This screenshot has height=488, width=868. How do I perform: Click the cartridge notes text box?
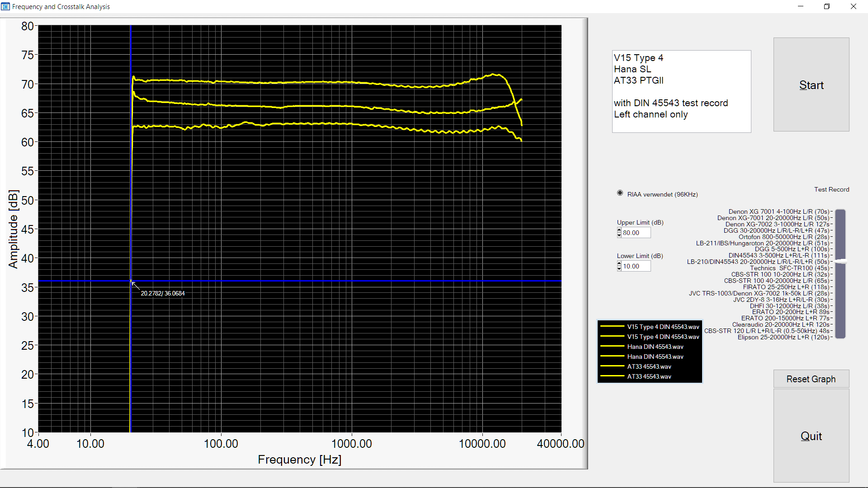click(x=681, y=91)
